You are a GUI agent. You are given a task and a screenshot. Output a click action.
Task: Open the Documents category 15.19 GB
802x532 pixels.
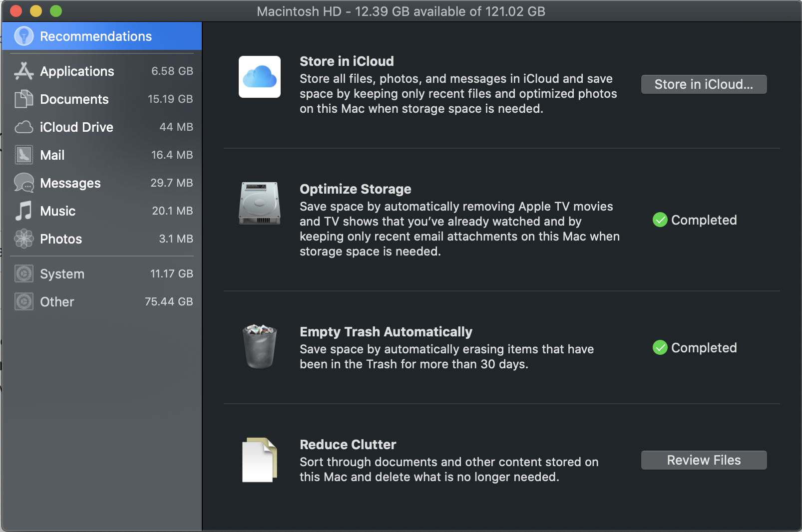tap(102, 99)
